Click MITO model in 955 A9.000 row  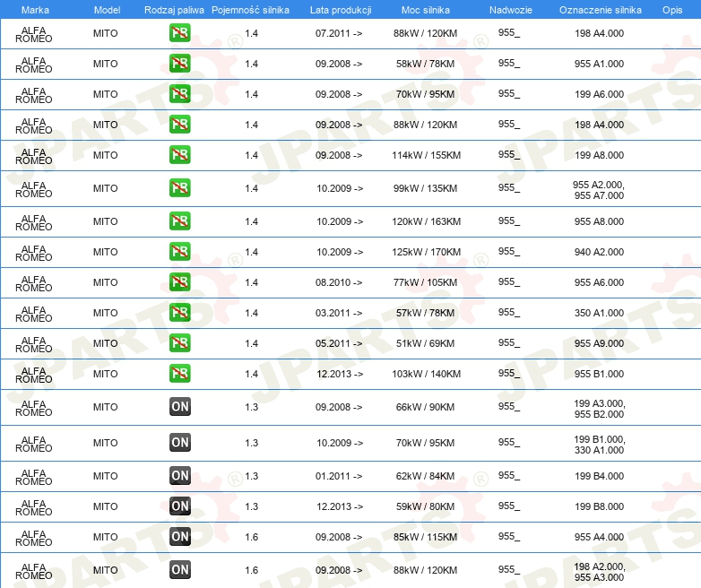(106, 343)
